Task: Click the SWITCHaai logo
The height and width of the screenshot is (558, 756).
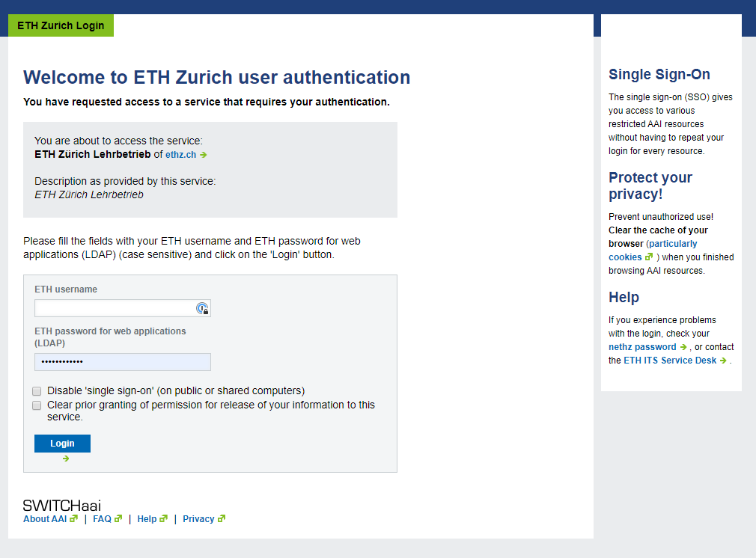Action: tap(62, 506)
